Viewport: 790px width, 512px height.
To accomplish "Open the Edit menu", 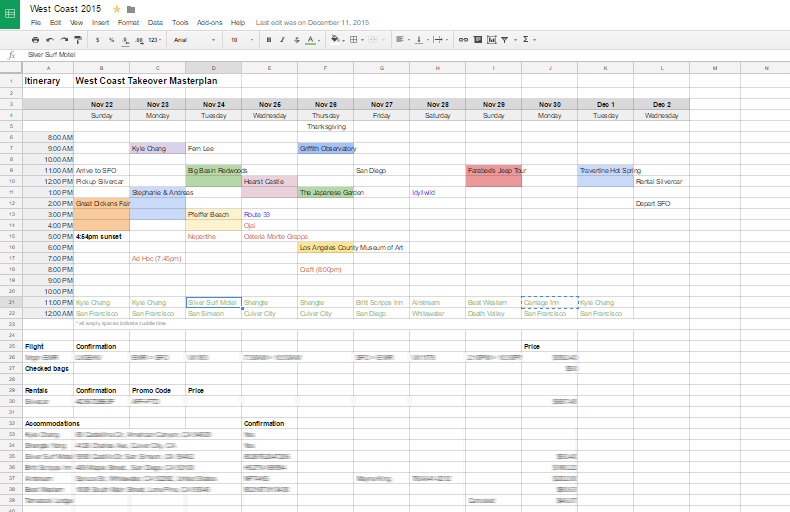I will point(55,23).
